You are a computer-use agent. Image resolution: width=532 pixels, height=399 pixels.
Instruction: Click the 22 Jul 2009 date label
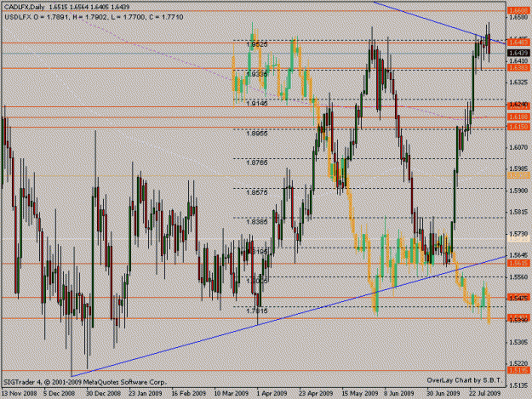[x=485, y=393]
